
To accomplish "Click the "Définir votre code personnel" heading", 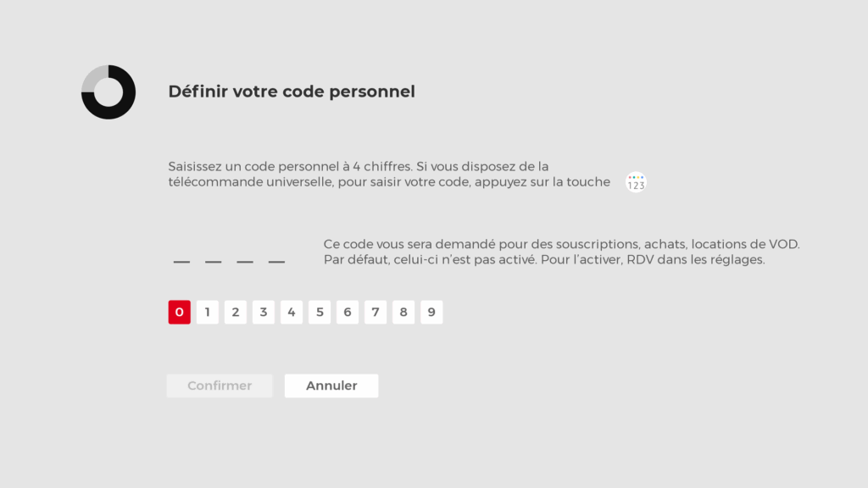I will pos(292,91).
